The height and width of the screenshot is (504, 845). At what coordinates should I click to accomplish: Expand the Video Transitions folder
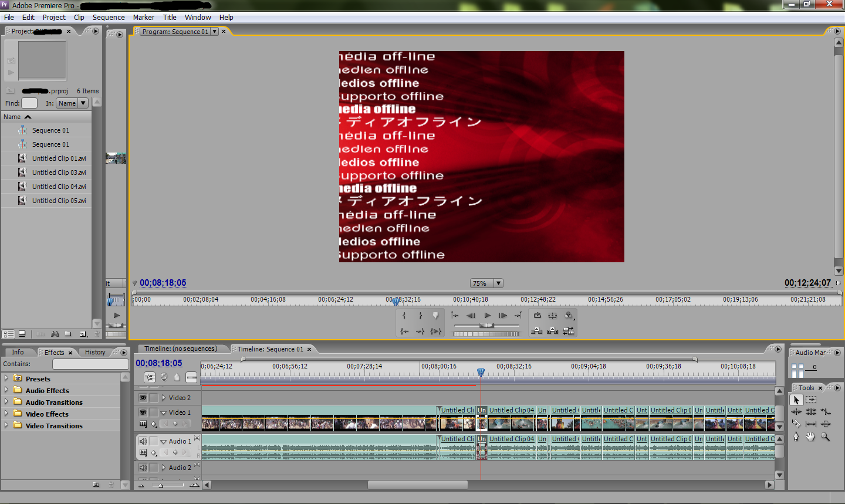pyautogui.click(x=6, y=425)
